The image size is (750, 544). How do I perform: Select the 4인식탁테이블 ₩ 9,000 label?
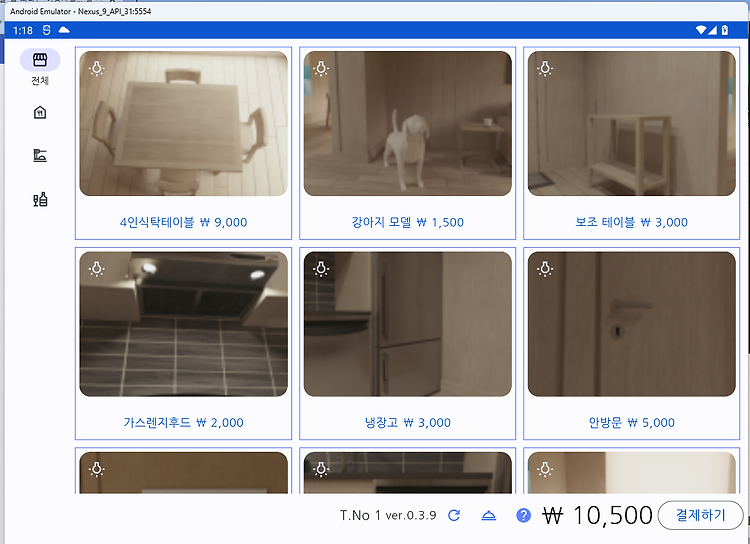coord(183,222)
